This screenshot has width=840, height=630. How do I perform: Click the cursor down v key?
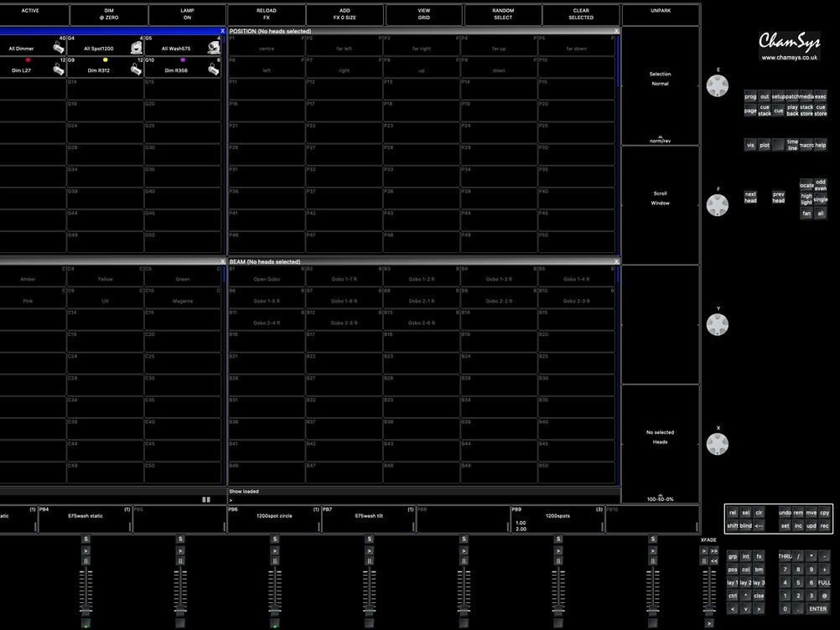pos(746,608)
